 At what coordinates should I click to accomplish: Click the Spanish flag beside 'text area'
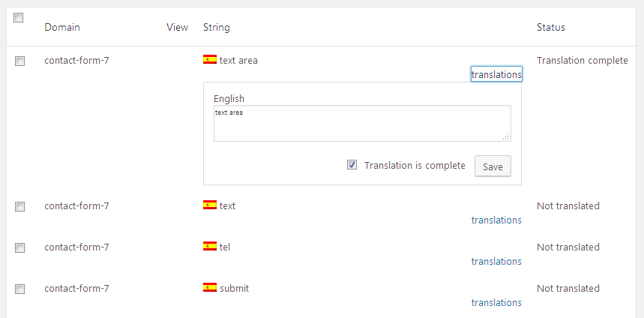click(x=210, y=60)
